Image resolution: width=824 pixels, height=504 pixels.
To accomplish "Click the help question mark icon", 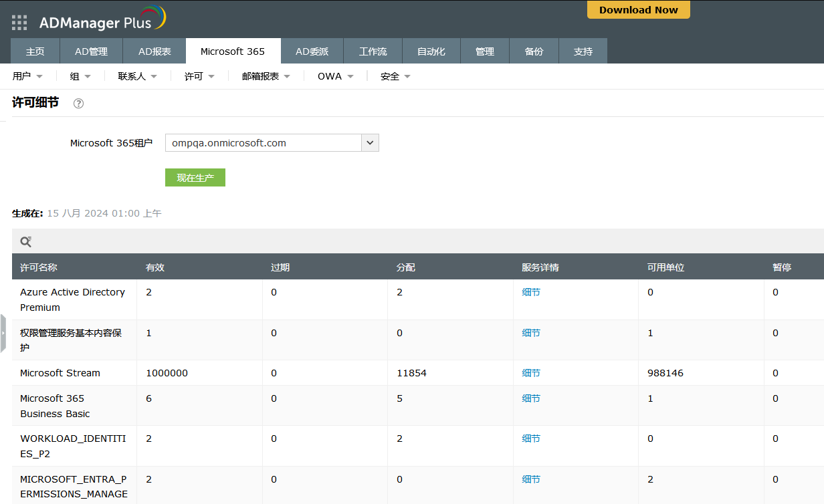I will [x=78, y=104].
